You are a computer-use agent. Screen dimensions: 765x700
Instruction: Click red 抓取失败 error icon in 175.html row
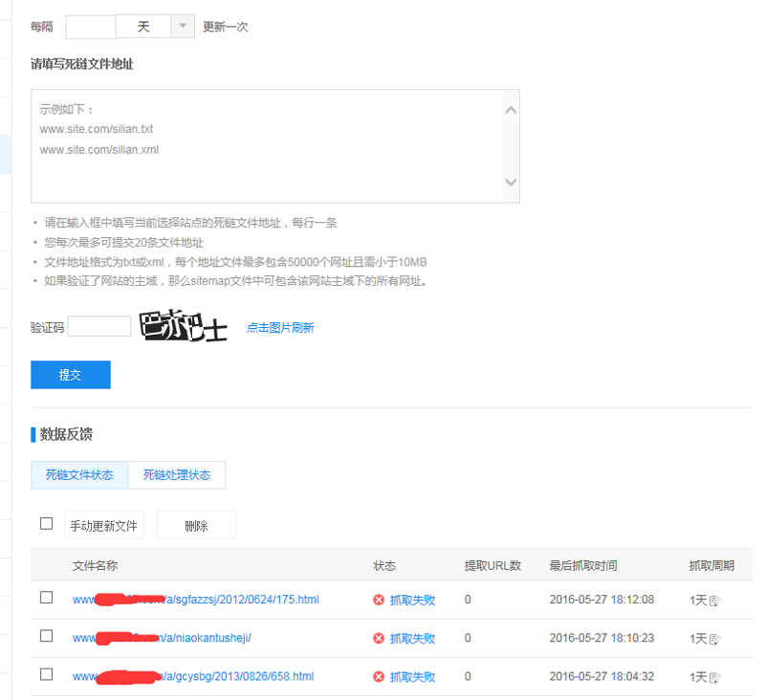coord(379,601)
